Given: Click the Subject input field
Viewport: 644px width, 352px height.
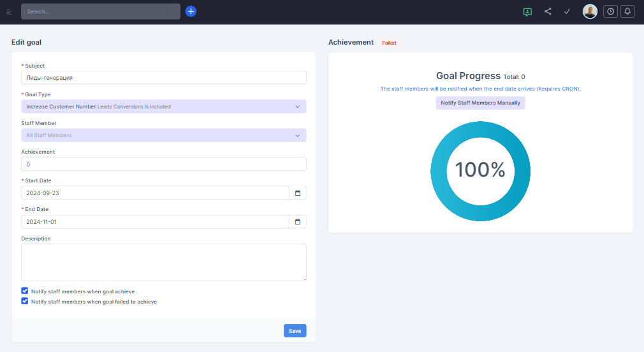Looking at the screenshot, I should [x=163, y=77].
